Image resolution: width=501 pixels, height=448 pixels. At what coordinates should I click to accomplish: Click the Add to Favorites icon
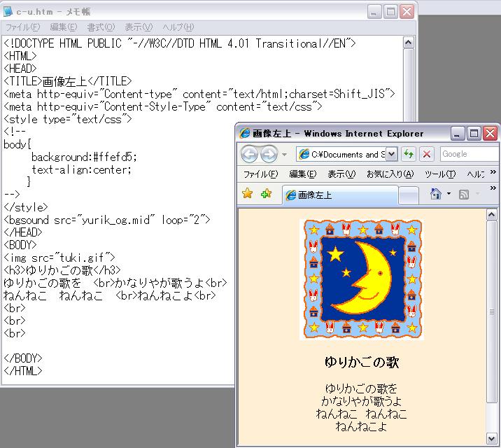tap(266, 193)
